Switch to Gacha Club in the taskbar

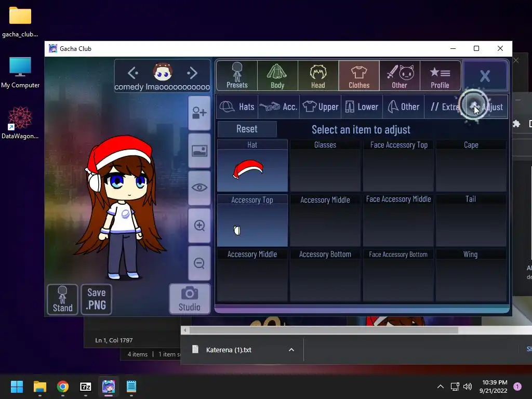click(x=109, y=387)
